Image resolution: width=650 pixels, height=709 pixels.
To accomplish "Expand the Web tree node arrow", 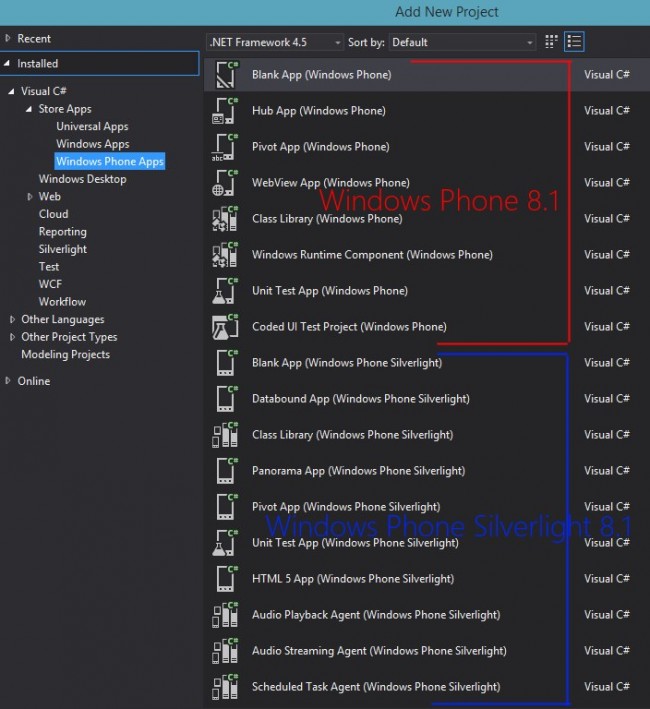I will pos(30,197).
